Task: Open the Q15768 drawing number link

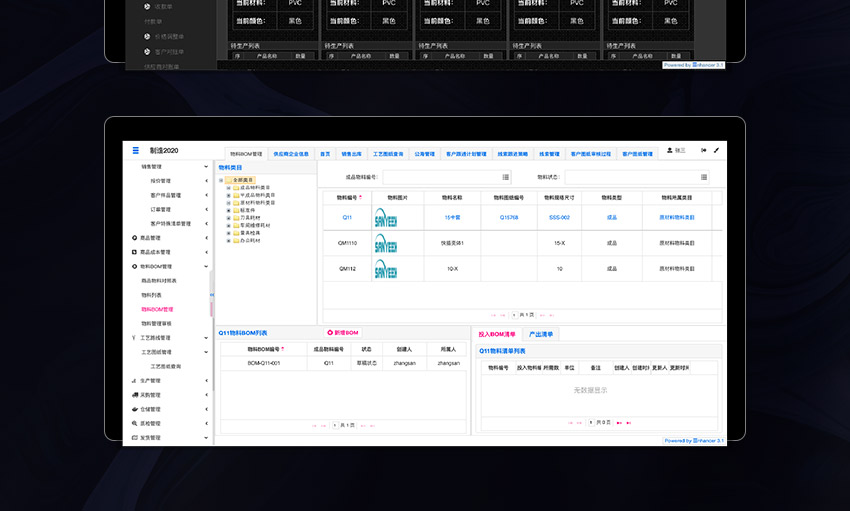Action: (508, 218)
